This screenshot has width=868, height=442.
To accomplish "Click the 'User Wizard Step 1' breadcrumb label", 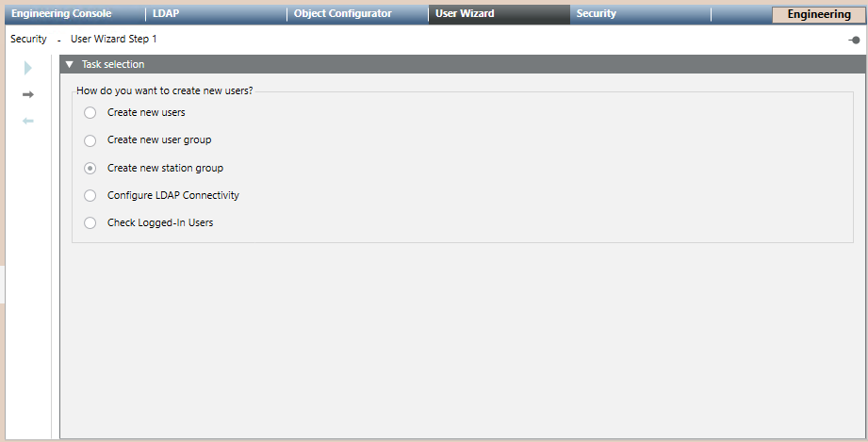I will click(x=114, y=40).
